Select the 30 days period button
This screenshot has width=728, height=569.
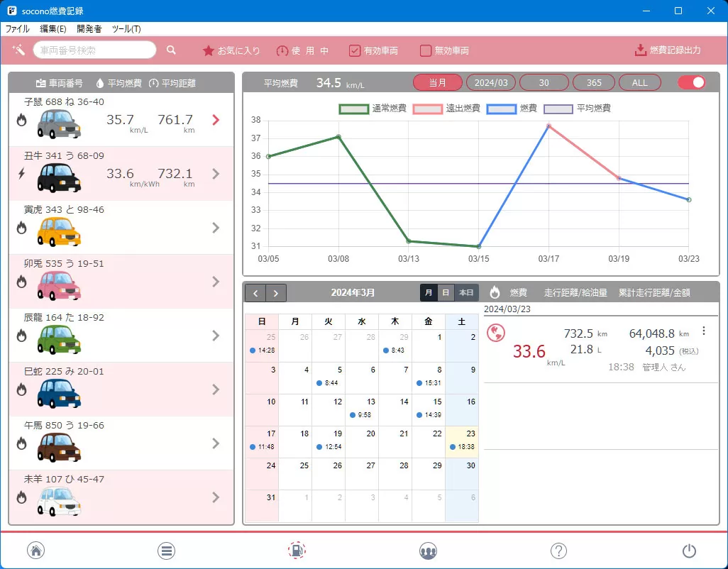point(544,82)
